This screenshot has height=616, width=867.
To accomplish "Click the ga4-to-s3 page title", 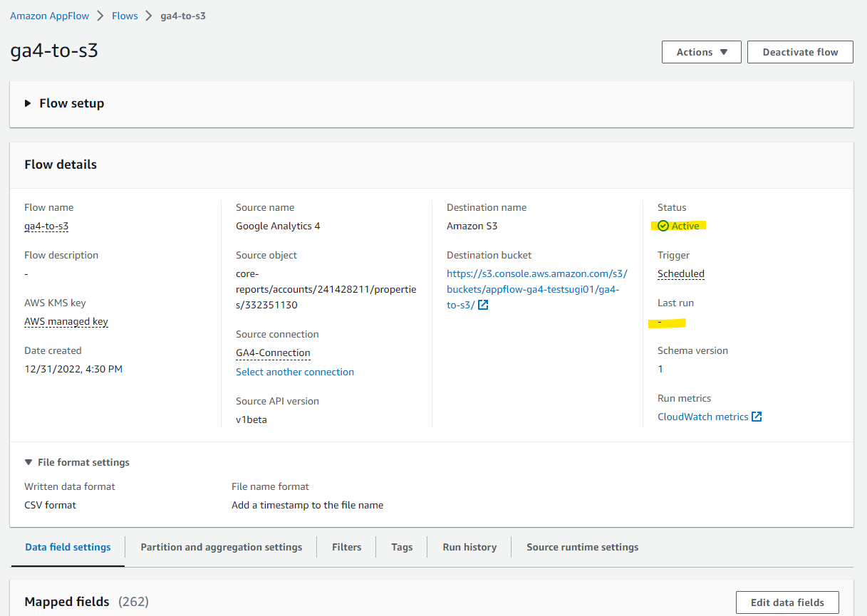I will tap(54, 51).
